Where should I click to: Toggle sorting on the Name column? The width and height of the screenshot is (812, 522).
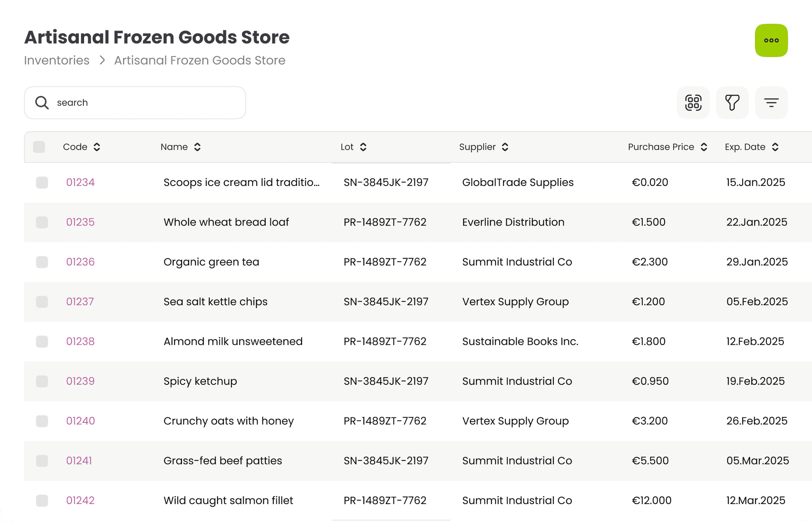197,147
